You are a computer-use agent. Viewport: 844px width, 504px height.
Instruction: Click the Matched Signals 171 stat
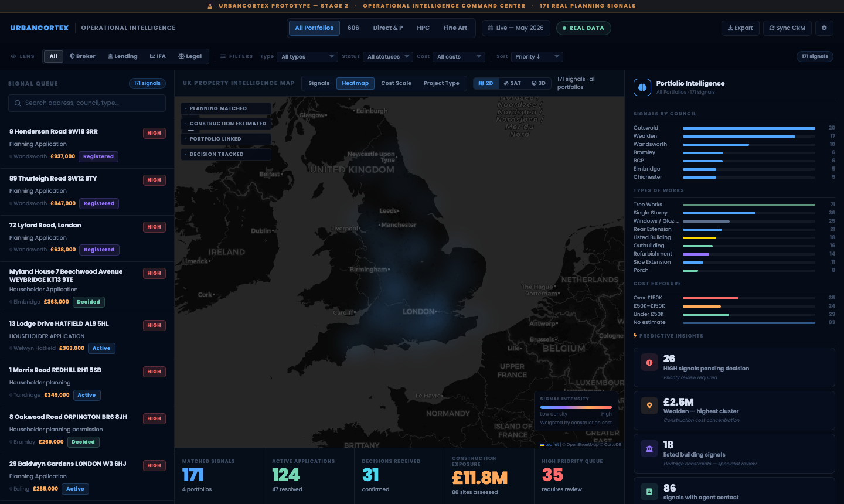click(219, 476)
